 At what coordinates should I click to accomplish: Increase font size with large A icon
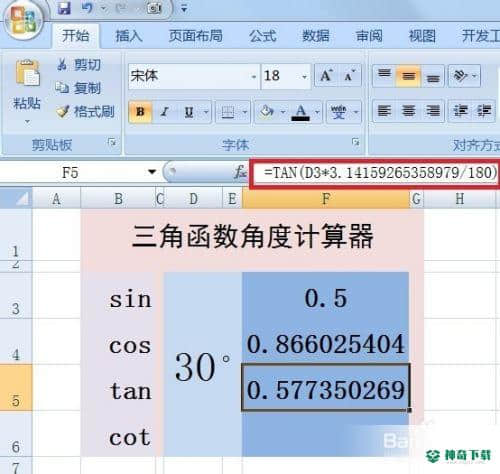pos(326,76)
